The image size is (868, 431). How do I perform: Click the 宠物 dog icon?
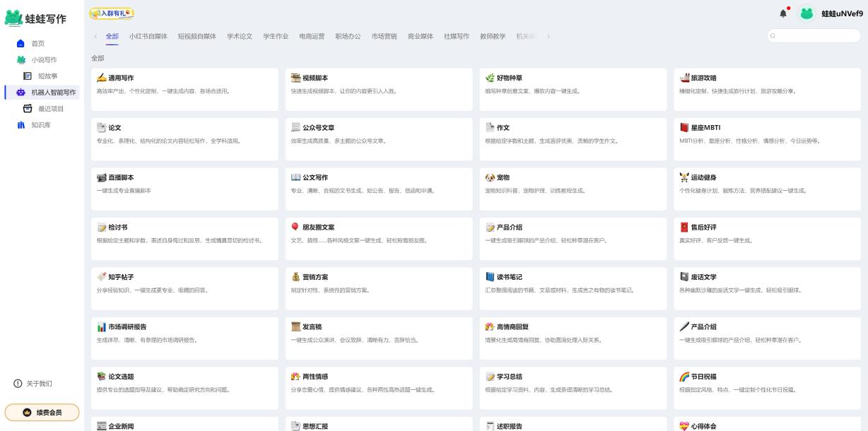[491, 177]
